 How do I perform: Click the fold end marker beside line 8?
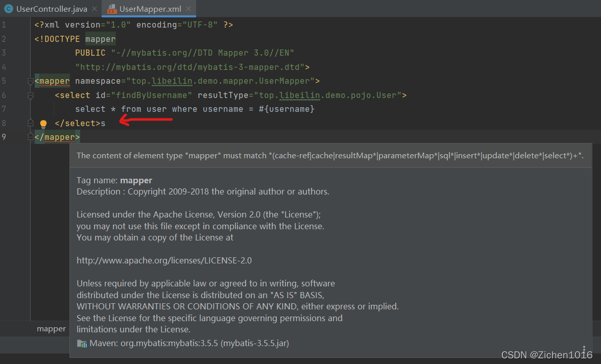tap(30, 123)
